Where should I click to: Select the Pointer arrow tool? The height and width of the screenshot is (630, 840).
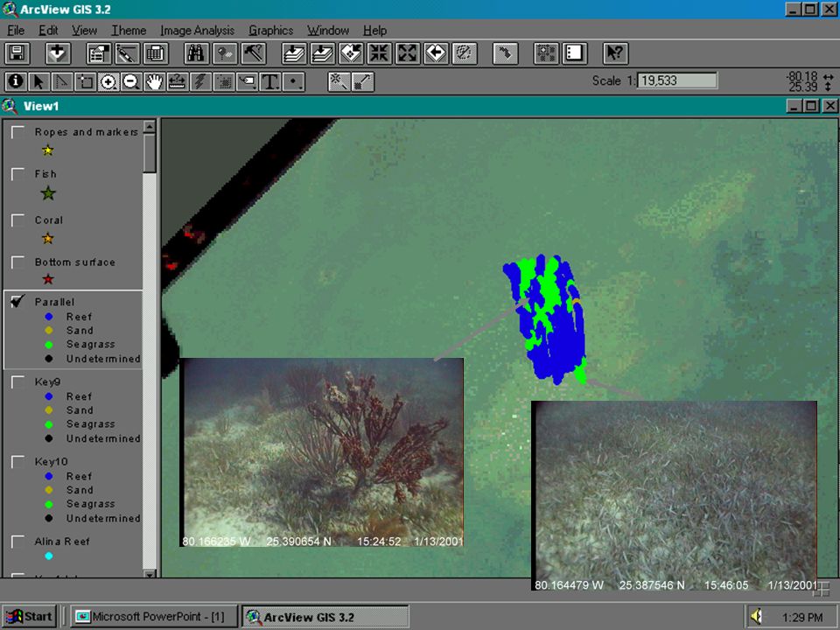coord(38,81)
